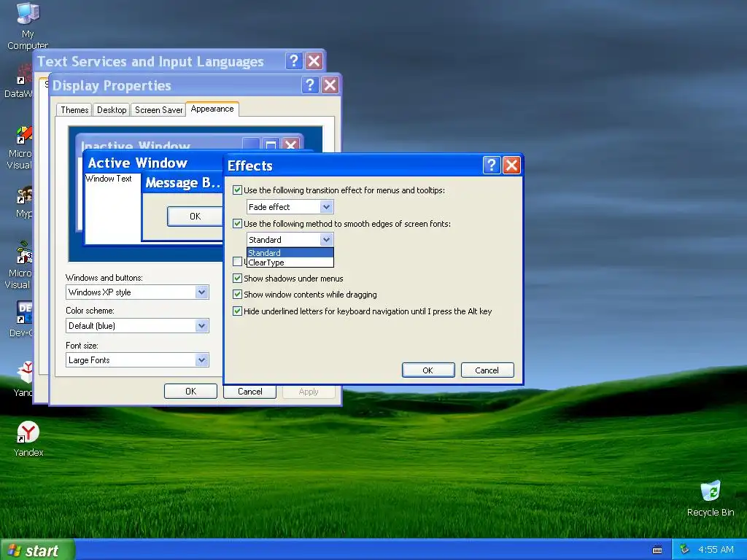Image resolution: width=747 pixels, height=560 pixels.
Task: Open the My Computer desktop icon
Action: (x=27, y=26)
